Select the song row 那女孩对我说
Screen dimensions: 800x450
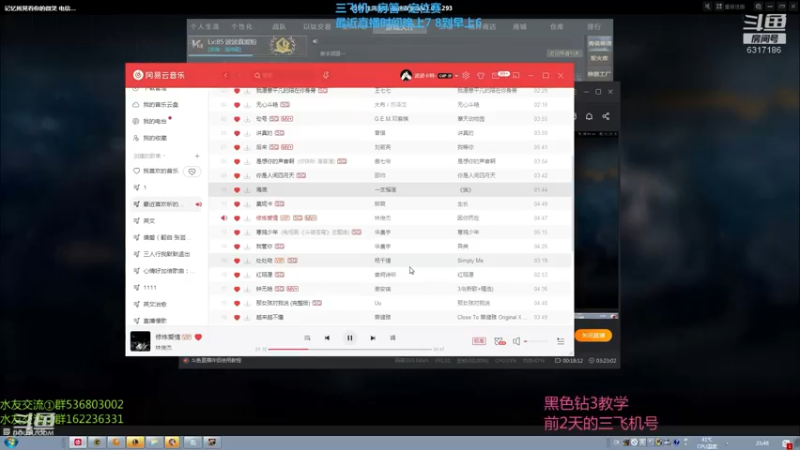point(390,303)
